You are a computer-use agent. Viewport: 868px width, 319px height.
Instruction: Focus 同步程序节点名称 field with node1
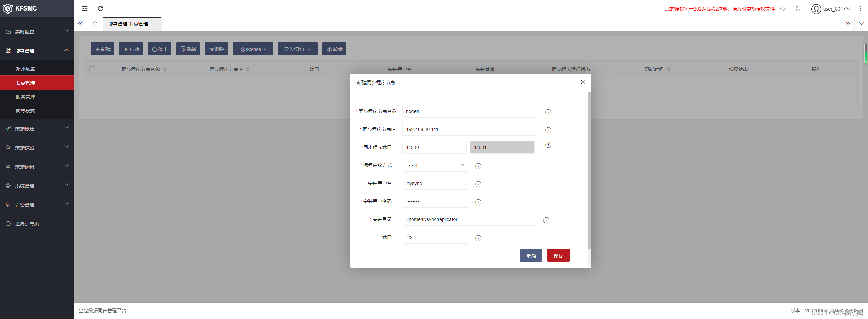point(470,111)
